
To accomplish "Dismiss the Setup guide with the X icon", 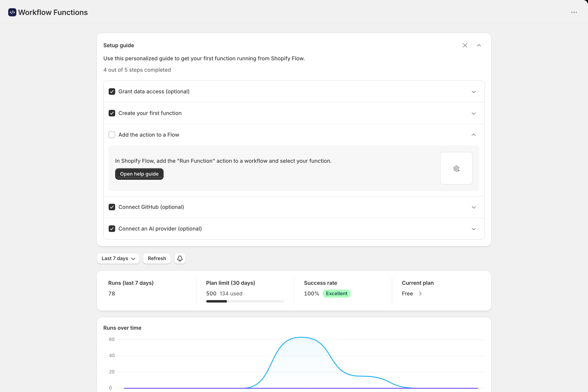I will pos(465,45).
